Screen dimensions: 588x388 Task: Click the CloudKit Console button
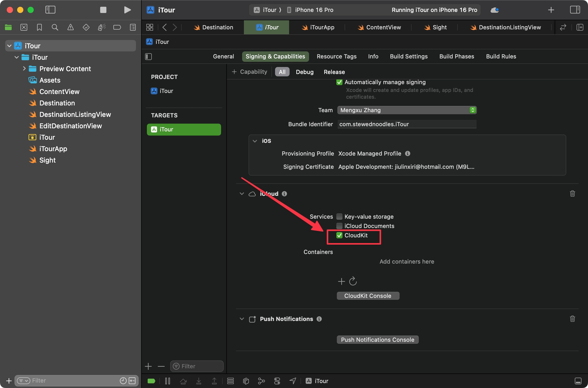(368, 296)
